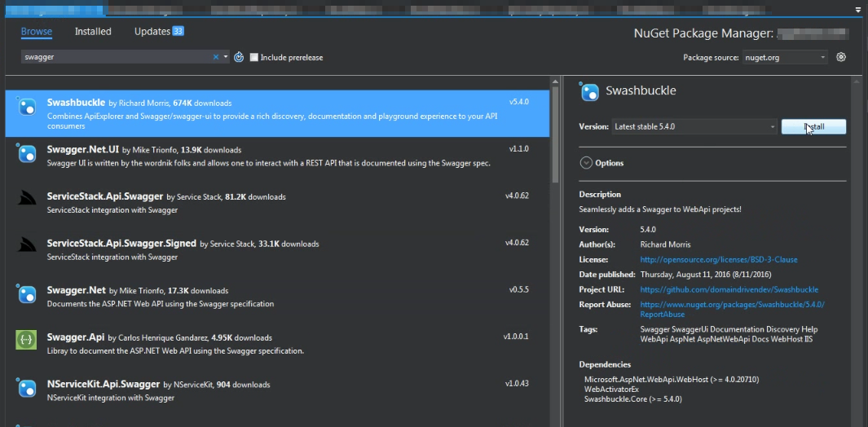Viewport: 868px width, 427px height.
Task: Expand the Options section
Action: tap(601, 163)
